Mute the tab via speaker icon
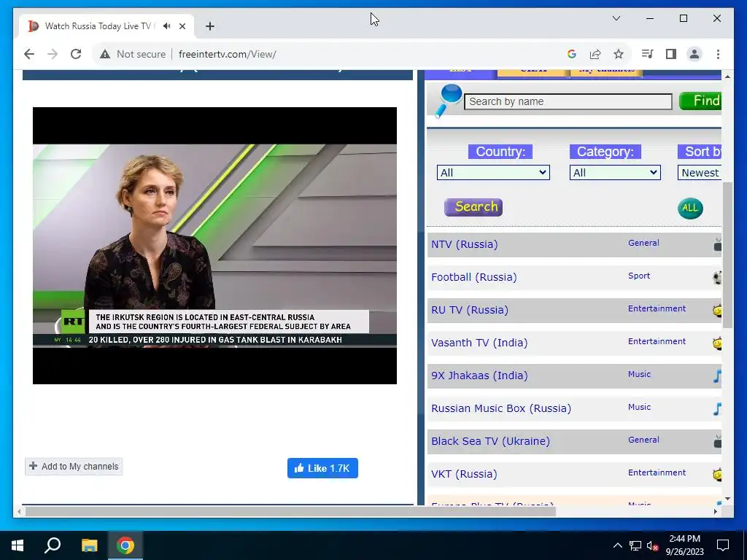The image size is (747, 560). (166, 26)
